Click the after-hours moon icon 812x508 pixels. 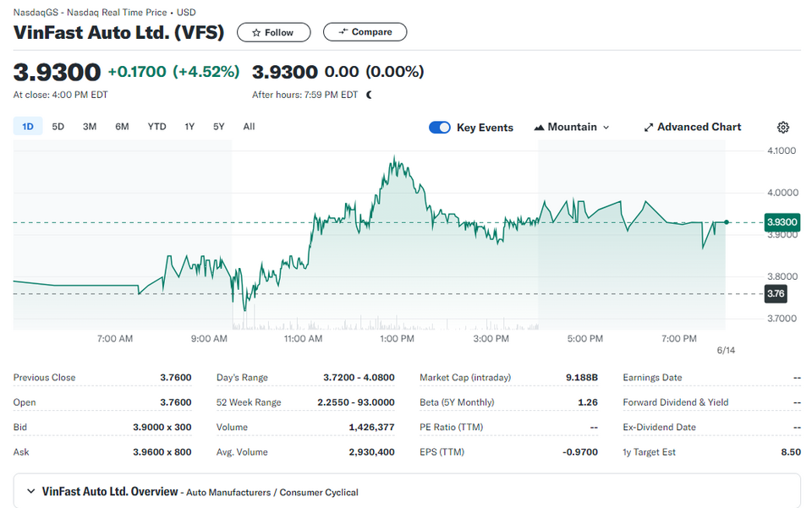pyautogui.click(x=369, y=95)
